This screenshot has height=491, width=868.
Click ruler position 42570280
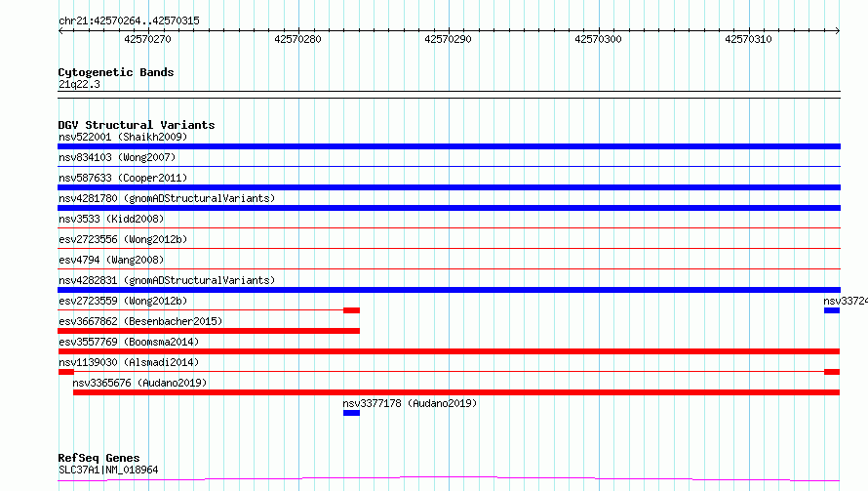[297, 39]
